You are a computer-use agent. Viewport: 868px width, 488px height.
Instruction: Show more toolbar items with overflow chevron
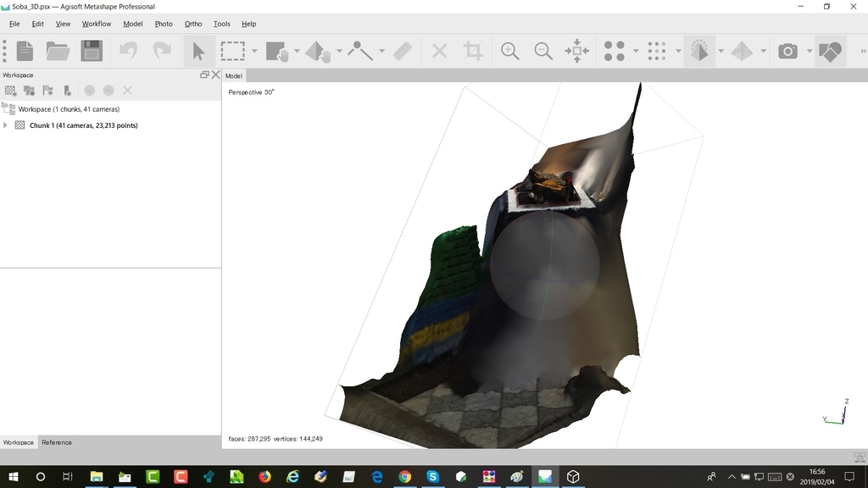862,51
